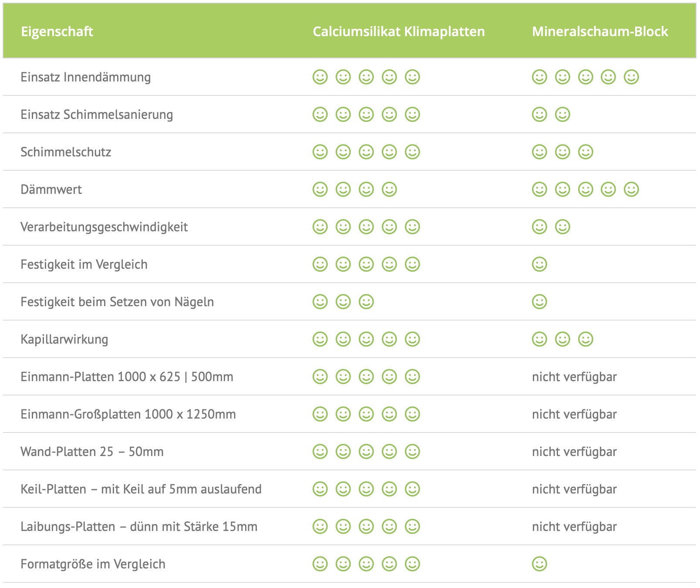Click the first Calciumsilikat smiley in Einsatz Innendämmung row

(x=320, y=77)
